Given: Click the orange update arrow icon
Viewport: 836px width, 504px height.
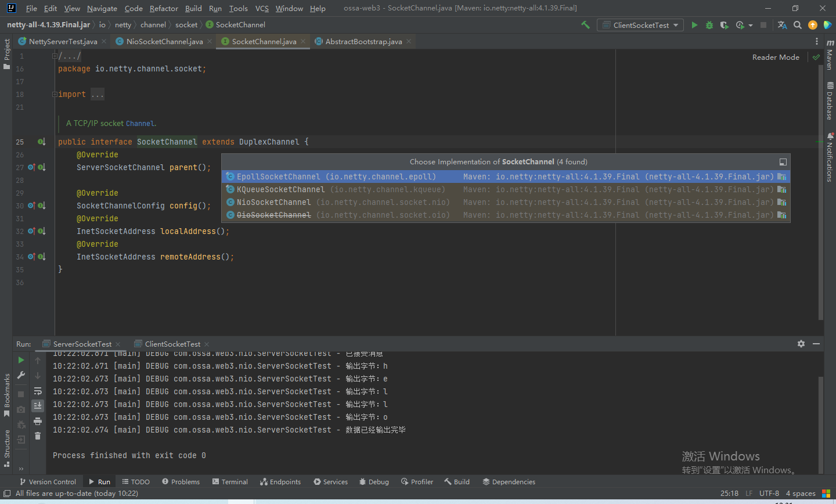Looking at the screenshot, I should tap(813, 25).
